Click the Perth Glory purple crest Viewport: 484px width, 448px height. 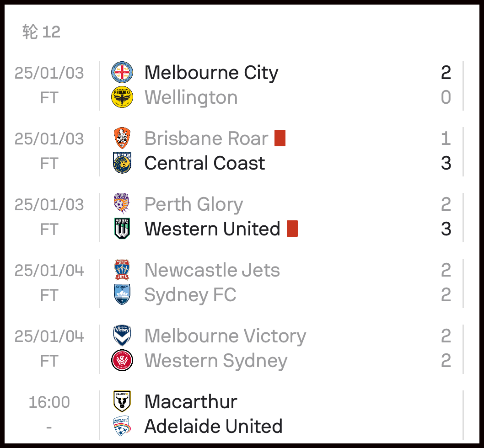tap(122, 204)
